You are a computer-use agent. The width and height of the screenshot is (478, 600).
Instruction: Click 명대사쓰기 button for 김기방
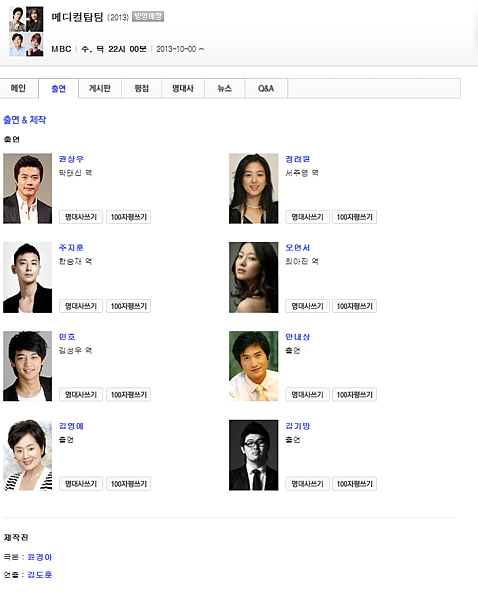pyautogui.click(x=307, y=484)
